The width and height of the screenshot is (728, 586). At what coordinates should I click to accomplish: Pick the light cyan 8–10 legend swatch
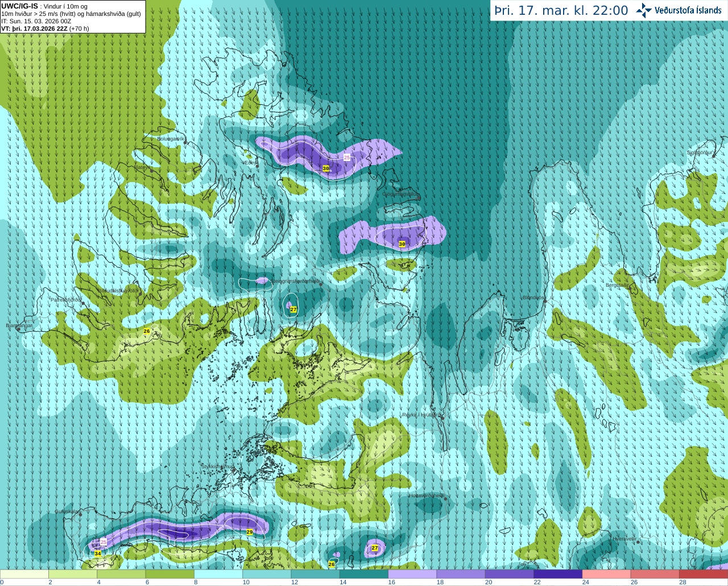coord(218,574)
